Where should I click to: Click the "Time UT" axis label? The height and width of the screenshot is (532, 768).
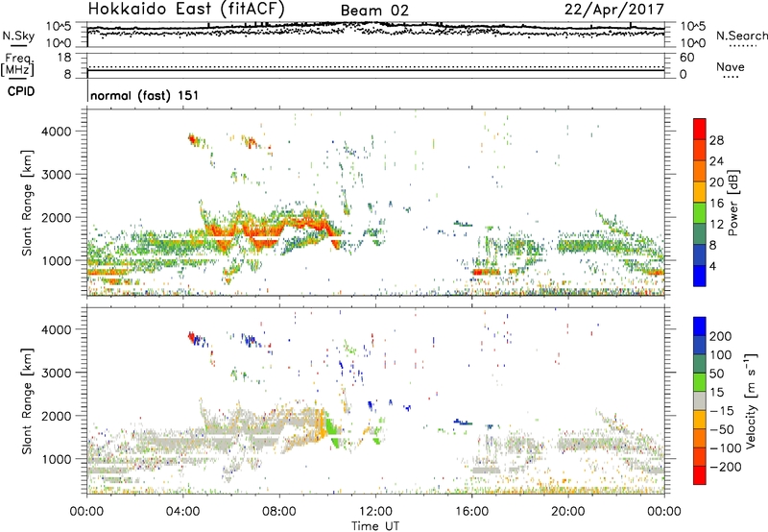point(375,526)
